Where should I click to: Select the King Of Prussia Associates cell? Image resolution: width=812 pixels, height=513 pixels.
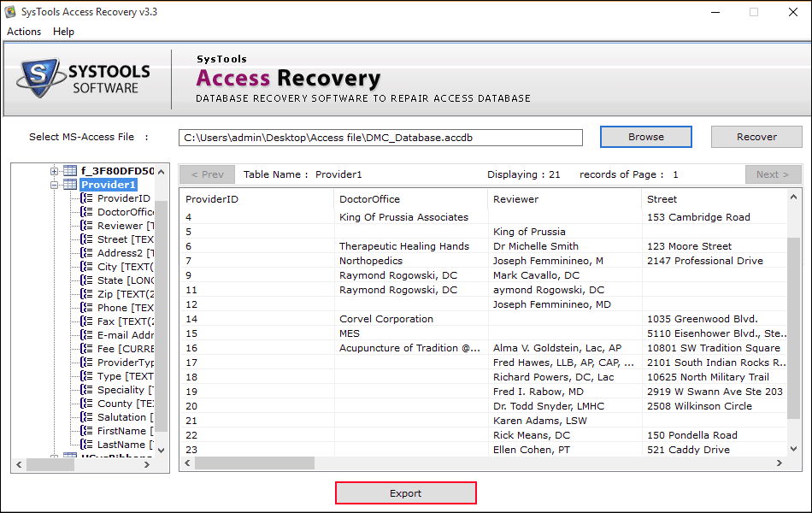click(x=410, y=217)
